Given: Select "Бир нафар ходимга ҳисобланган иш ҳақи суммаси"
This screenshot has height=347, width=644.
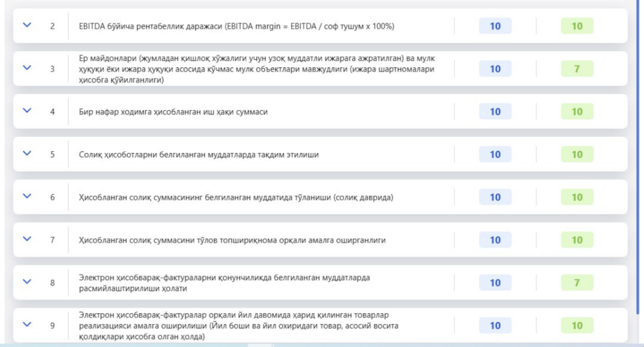Looking at the screenshot, I should (173, 112).
